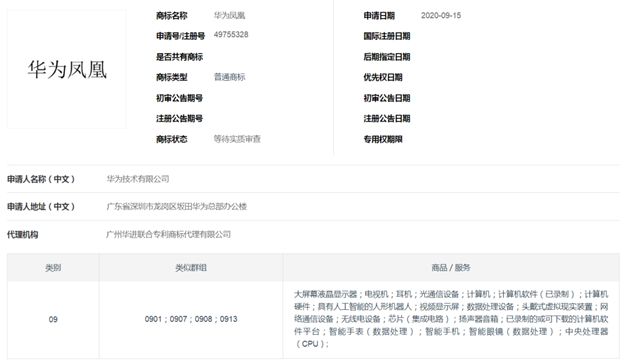Click trademark status 等待实质审查
The height and width of the screenshot is (363, 624).
pos(237,139)
